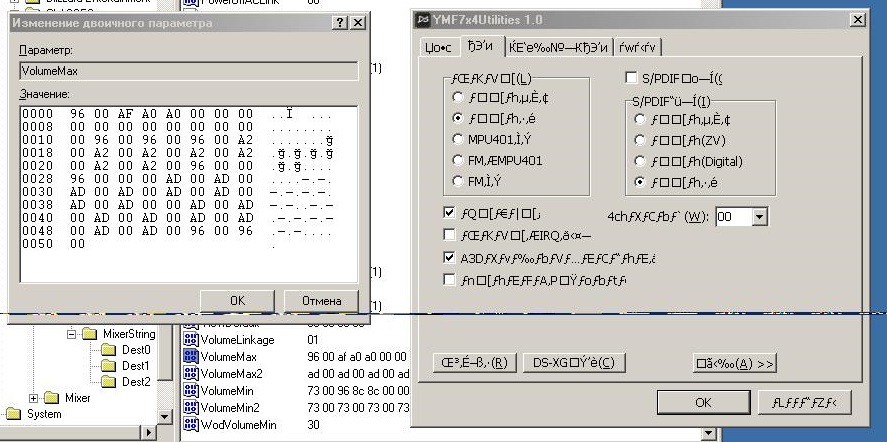
Task: Click into the Значение hex editor area
Action: coord(189,194)
